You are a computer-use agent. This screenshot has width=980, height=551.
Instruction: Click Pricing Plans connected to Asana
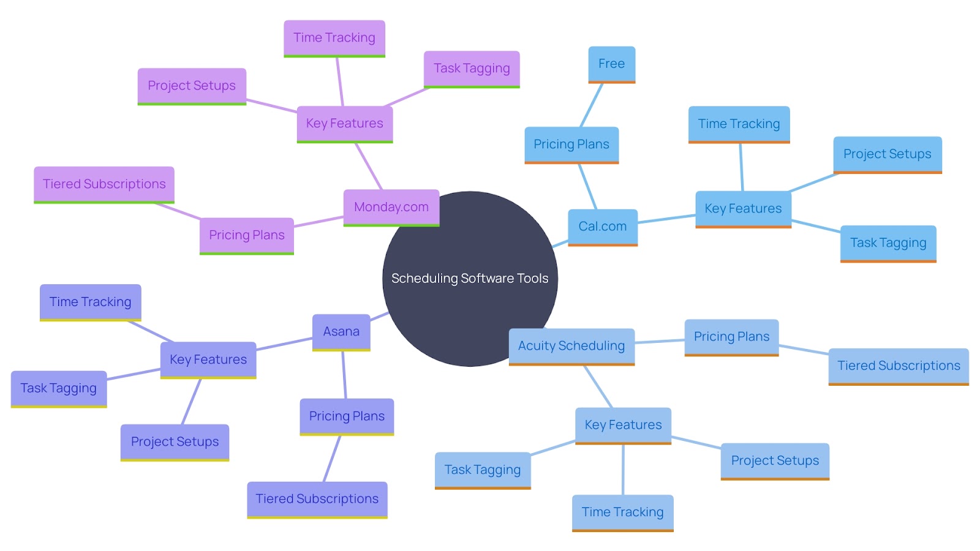click(x=347, y=417)
